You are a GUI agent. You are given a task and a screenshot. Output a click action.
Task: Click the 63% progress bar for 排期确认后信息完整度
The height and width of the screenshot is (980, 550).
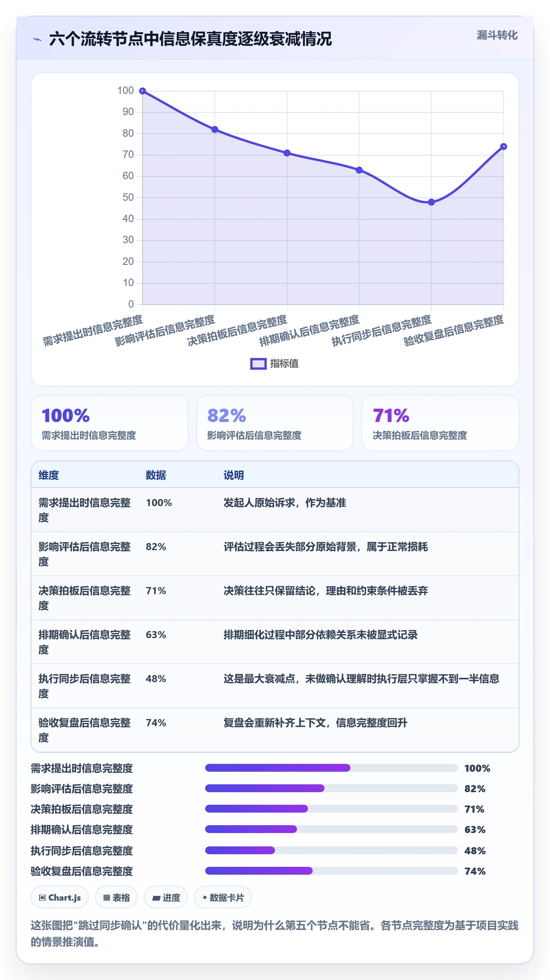tap(332, 829)
